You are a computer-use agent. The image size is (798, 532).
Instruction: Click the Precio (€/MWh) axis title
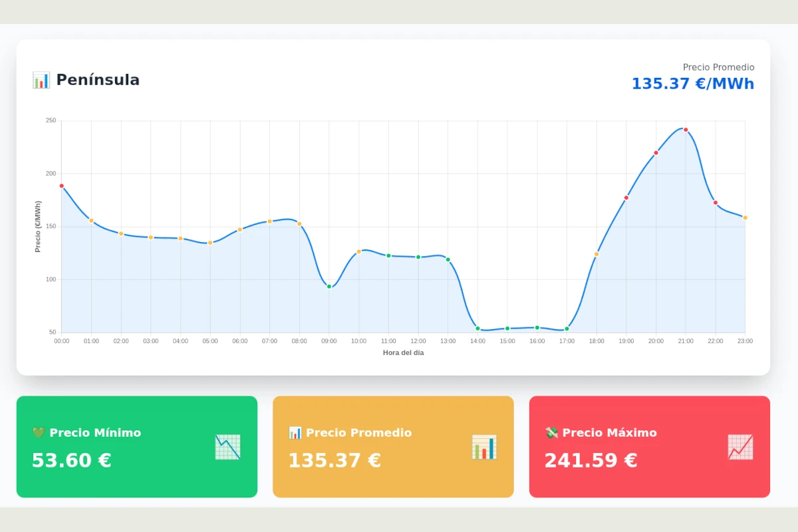coord(38,227)
